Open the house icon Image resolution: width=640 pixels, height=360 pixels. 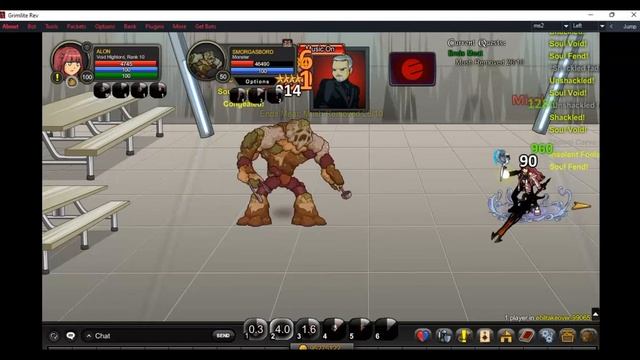click(506, 336)
